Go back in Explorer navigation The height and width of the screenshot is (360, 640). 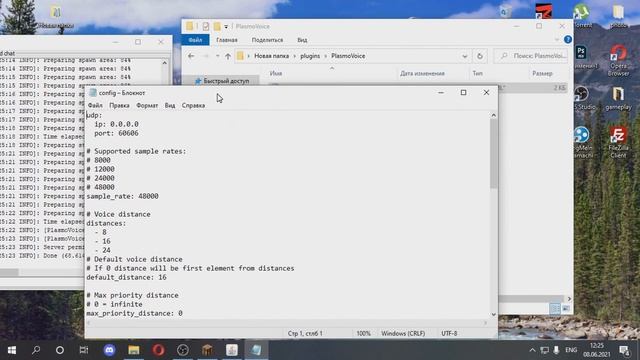tap(191, 56)
